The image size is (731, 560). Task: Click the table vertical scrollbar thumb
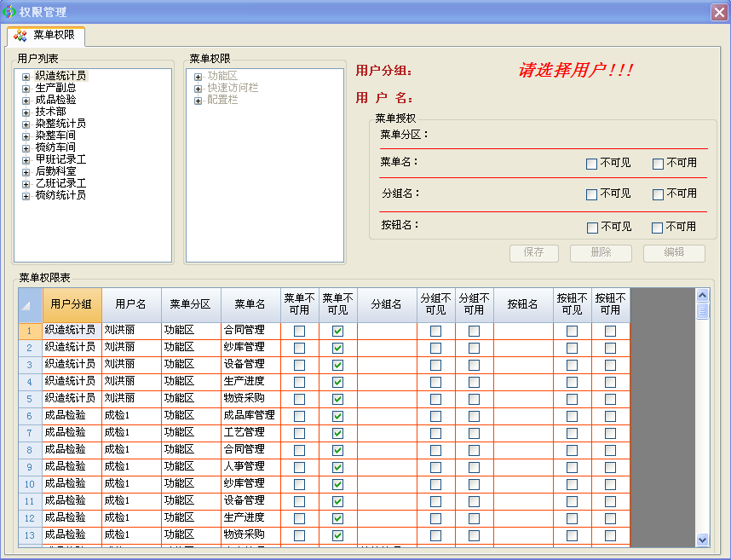tap(702, 311)
